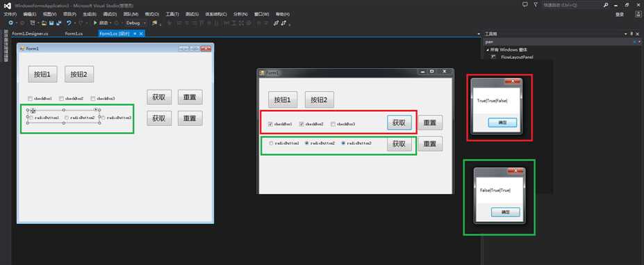Switch to the Form1.Designer.cs tab
Viewport: 644px width, 265px height.
[30, 34]
